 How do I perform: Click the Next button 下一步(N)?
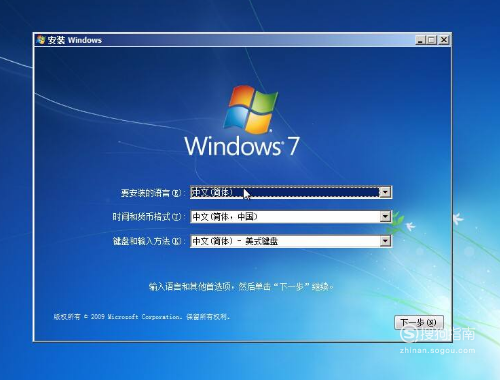click(419, 322)
